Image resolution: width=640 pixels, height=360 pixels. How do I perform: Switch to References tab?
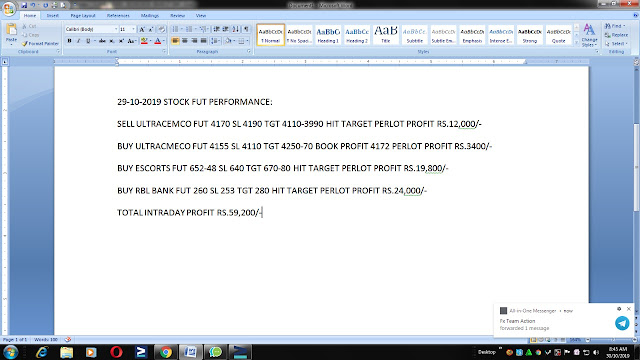118,16
